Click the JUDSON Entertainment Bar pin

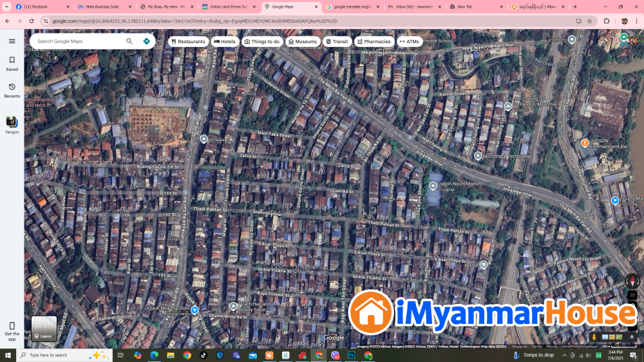[585, 142]
